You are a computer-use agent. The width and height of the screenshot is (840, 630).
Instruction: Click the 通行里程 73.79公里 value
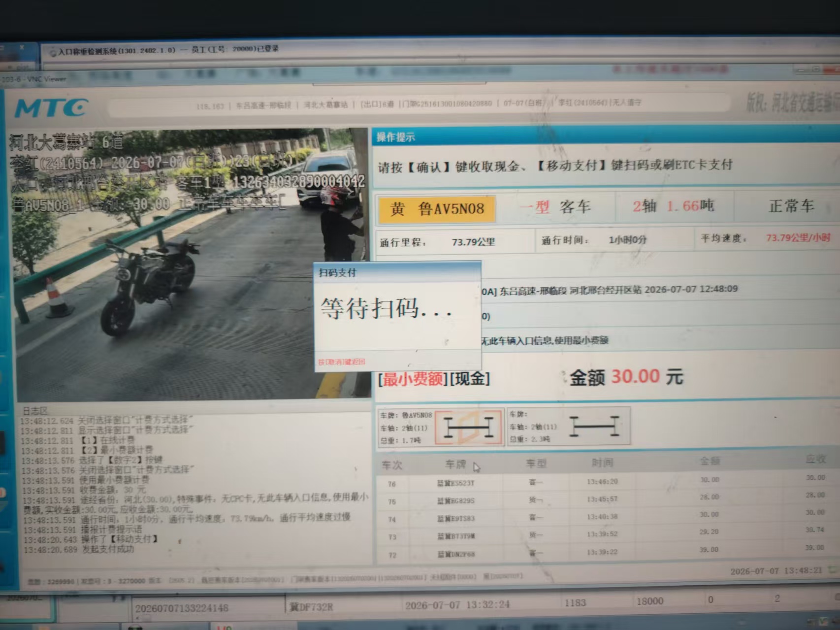pyautogui.click(x=473, y=242)
